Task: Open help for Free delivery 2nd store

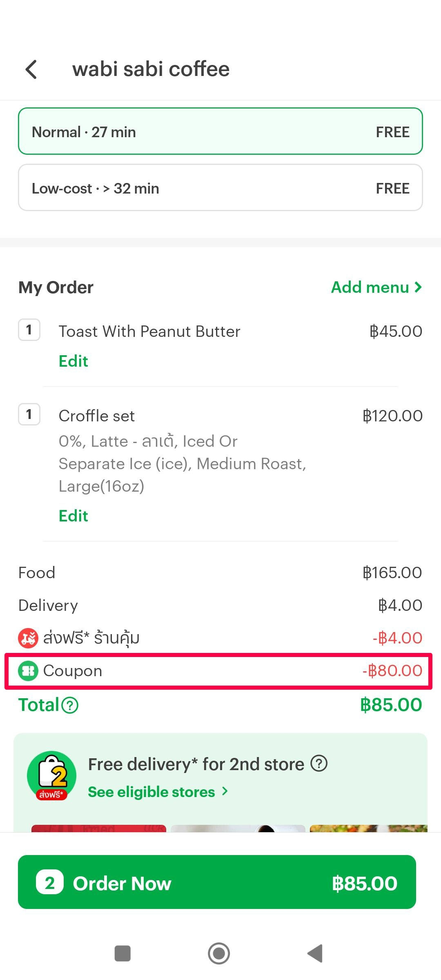Action: (319, 763)
